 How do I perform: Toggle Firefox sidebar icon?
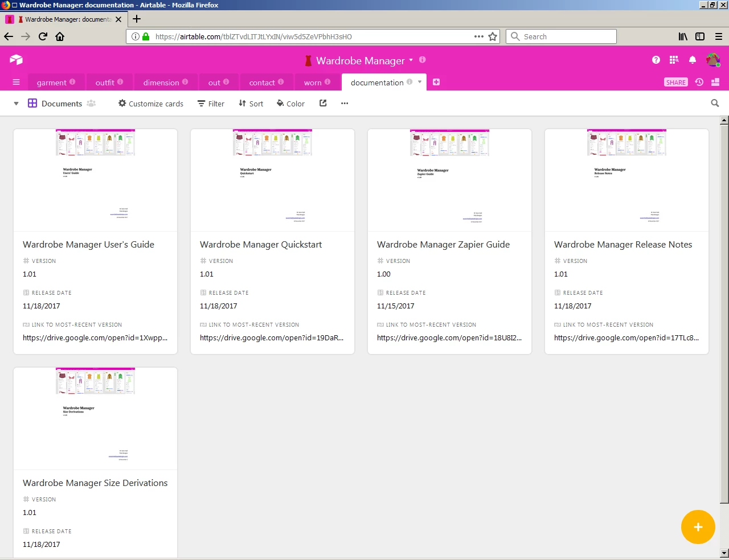click(x=700, y=36)
